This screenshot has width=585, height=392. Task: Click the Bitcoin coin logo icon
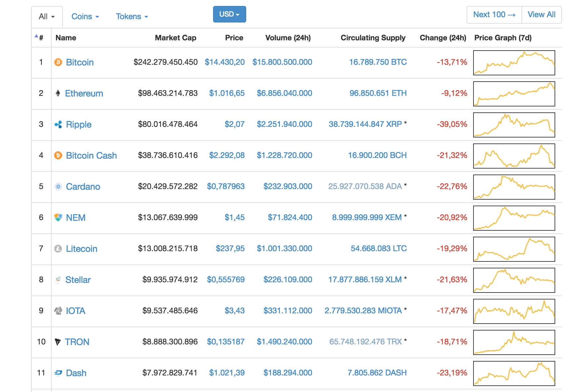[58, 62]
